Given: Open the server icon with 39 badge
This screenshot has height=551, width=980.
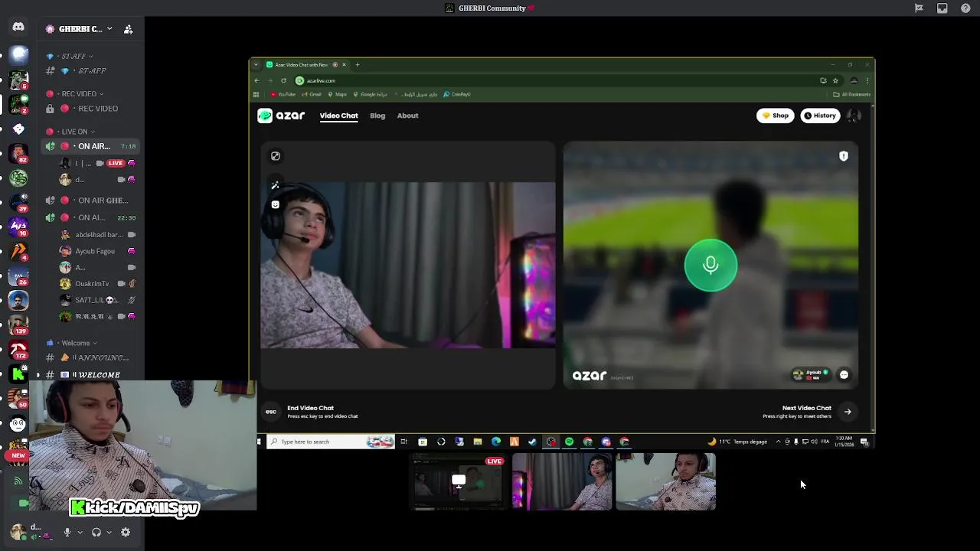Looking at the screenshot, I should click(x=18, y=202).
